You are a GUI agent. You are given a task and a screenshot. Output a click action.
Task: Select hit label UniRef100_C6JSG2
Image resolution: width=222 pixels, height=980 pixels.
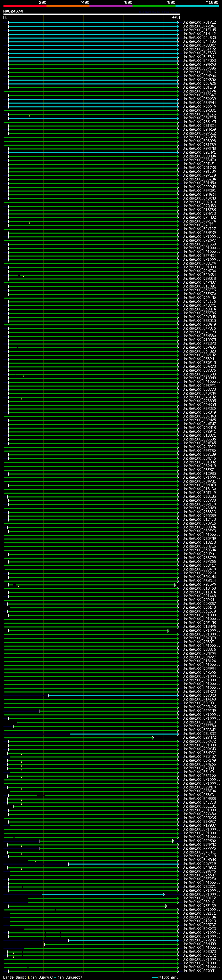[199, 734]
